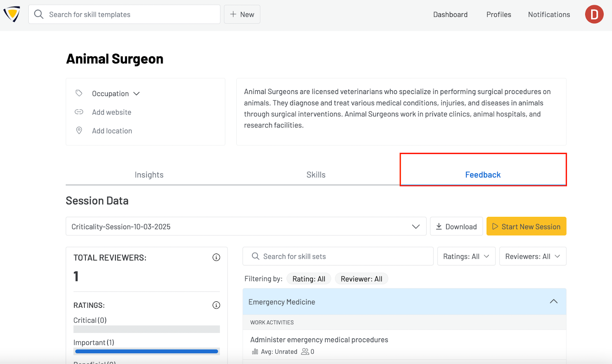Click the info icon beside Ratings
Screen dimensions: 612x364
click(216, 305)
